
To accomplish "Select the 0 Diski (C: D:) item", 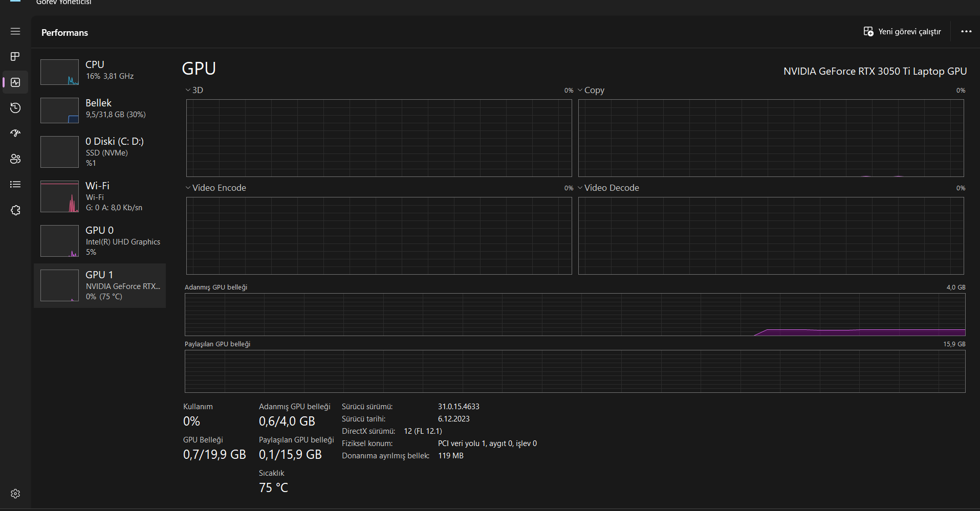I will pos(100,152).
